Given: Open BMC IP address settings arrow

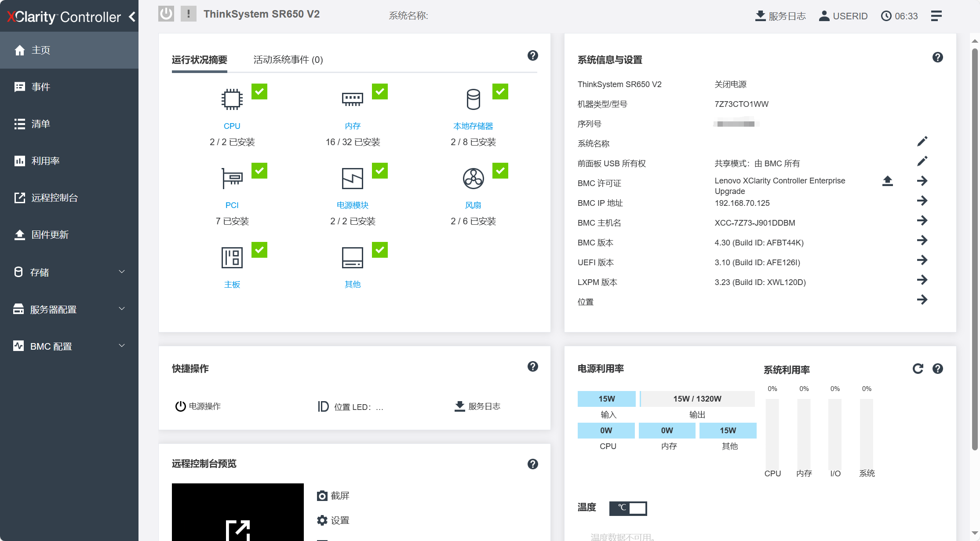Looking at the screenshot, I should coord(922,201).
